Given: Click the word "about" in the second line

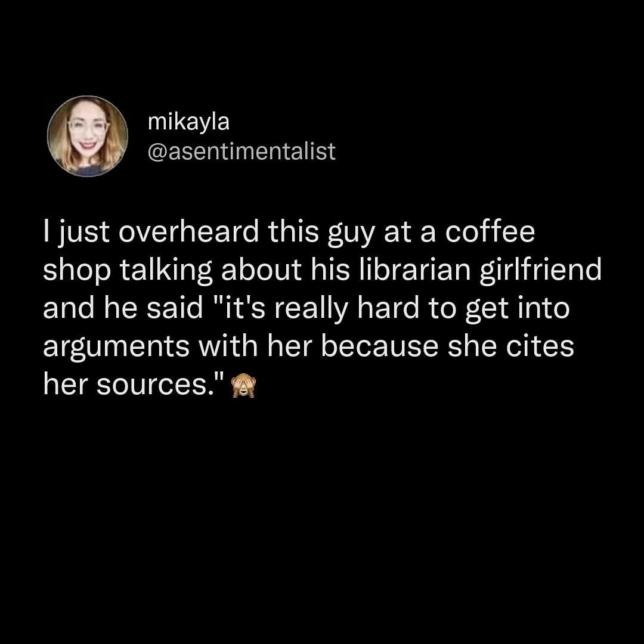Looking at the screenshot, I should click(261, 270).
